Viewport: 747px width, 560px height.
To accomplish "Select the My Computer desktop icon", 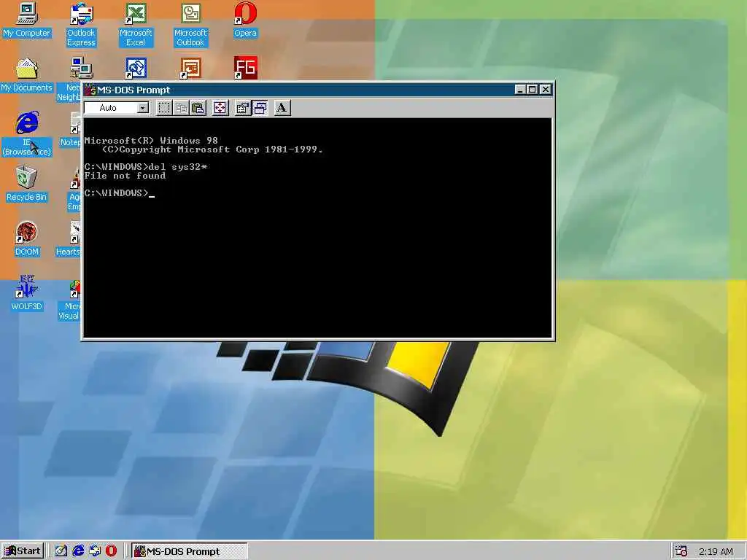I will (27, 20).
